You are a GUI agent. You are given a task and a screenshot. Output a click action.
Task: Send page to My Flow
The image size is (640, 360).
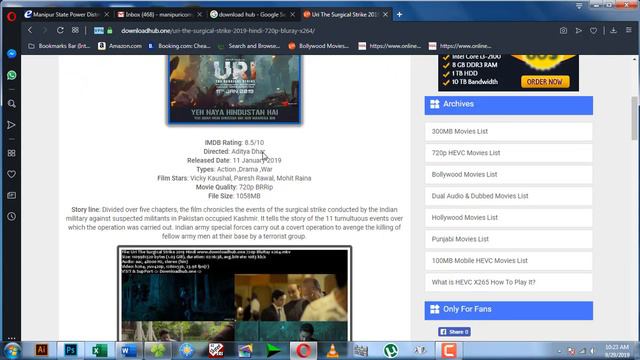tap(578, 31)
